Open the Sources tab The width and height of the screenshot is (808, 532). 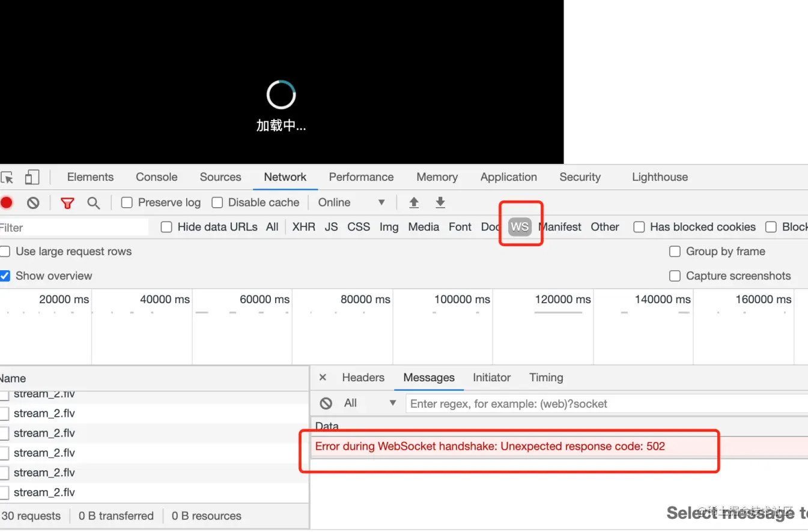220,177
